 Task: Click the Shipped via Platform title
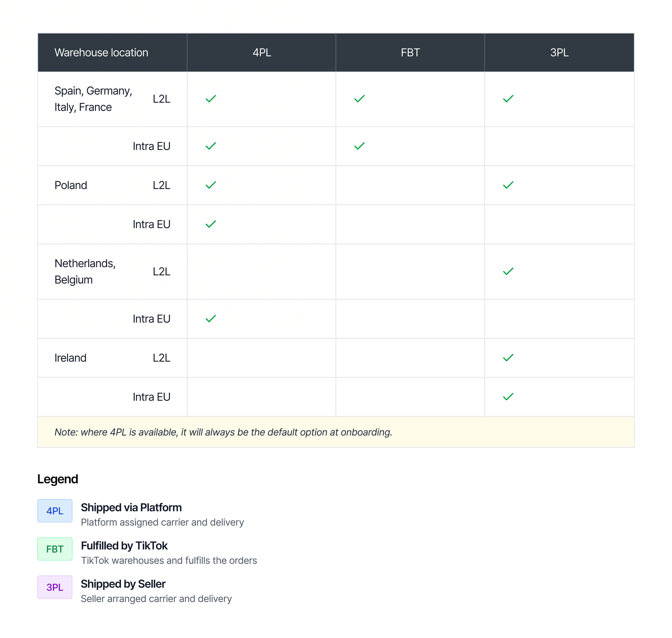tap(131, 507)
